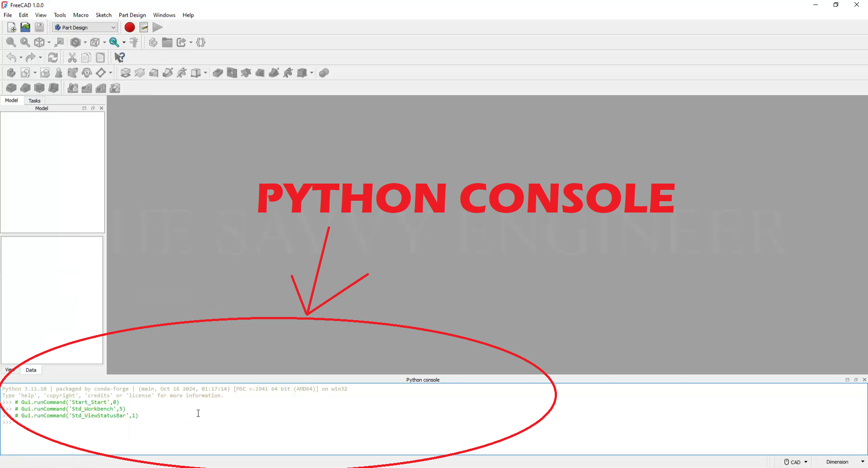Click the Refresh recompute icon

click(x=53, y=58)
